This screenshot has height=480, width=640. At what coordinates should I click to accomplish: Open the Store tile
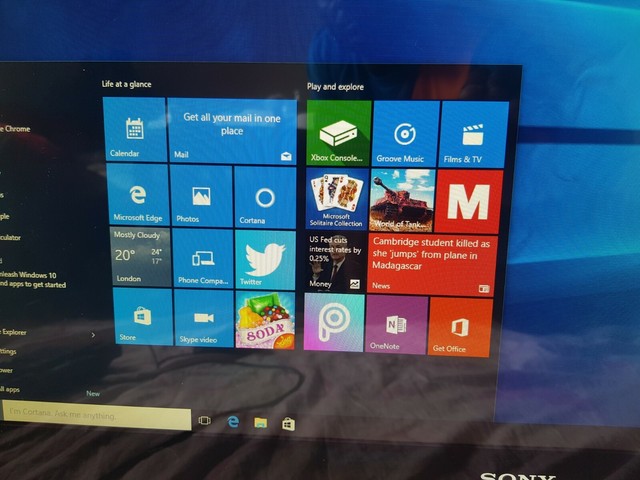pyautogui.click(x=143, y=316)
